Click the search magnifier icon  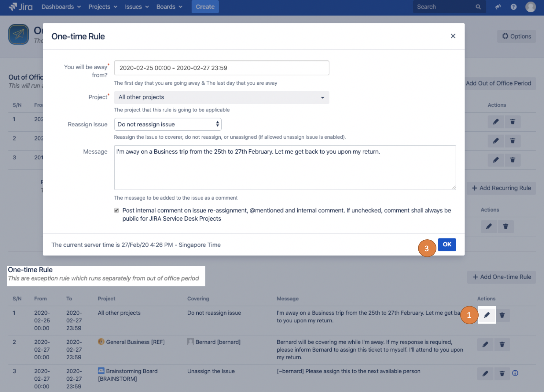click(x=478, y=7)
